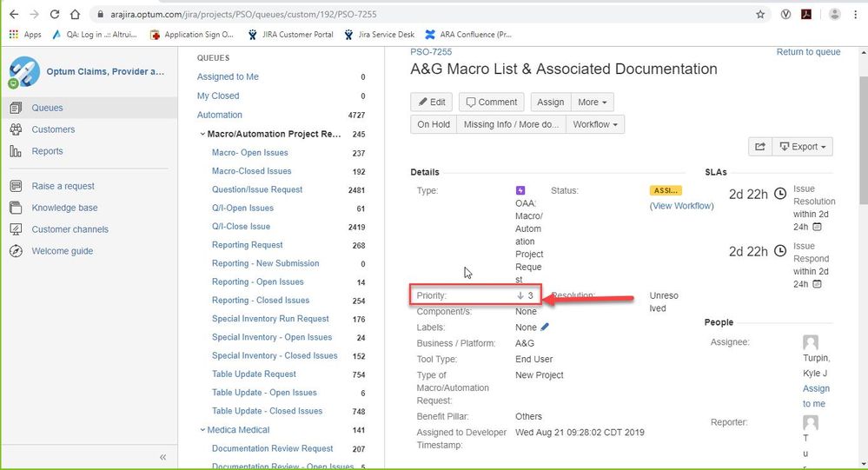Reload the page with the refresh icon
This screenshot has height=470, width=868.
(54, 15)
